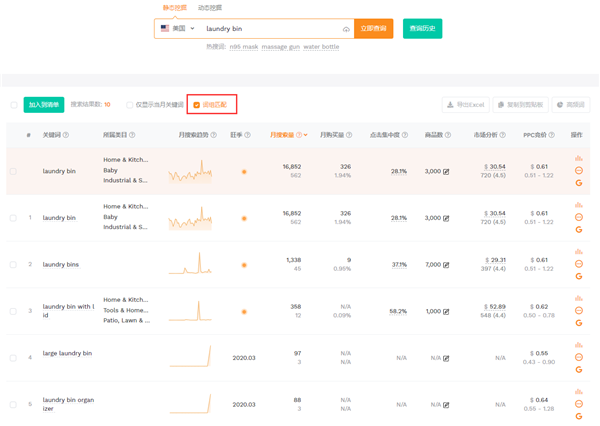Click the 'massage gun' hot word link

pyautogui.click(x=280, y=47)
